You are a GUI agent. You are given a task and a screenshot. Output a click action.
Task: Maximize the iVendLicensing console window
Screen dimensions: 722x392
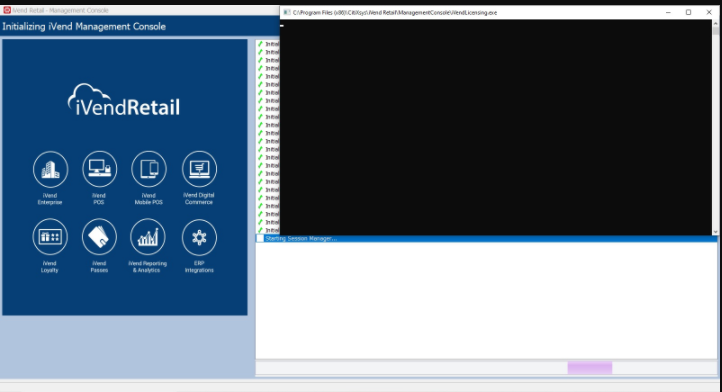(688, 12)
